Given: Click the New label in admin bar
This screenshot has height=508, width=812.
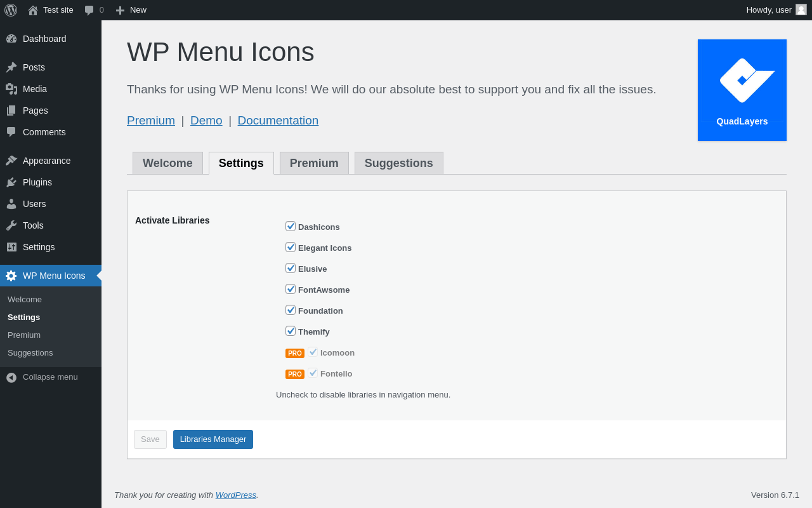Looking at the screenshot, I should tap(138, 10).
